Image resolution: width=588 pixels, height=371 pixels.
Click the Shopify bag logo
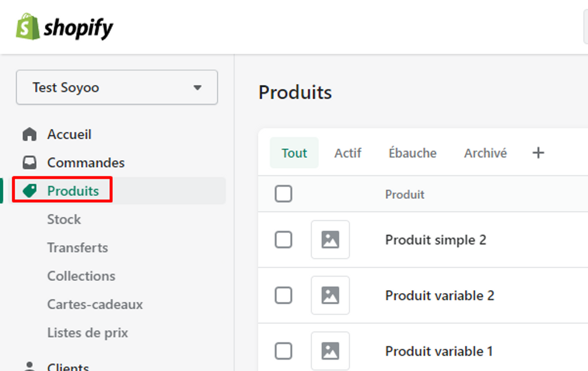point(27,27)
